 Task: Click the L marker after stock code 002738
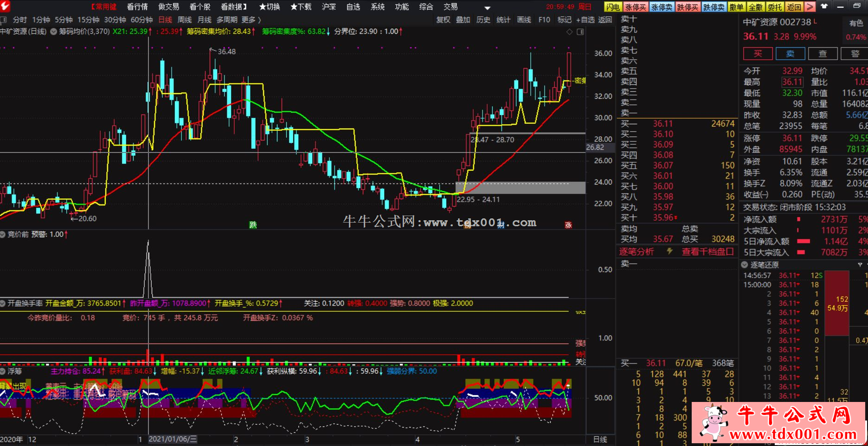click(x=816, y=21)
